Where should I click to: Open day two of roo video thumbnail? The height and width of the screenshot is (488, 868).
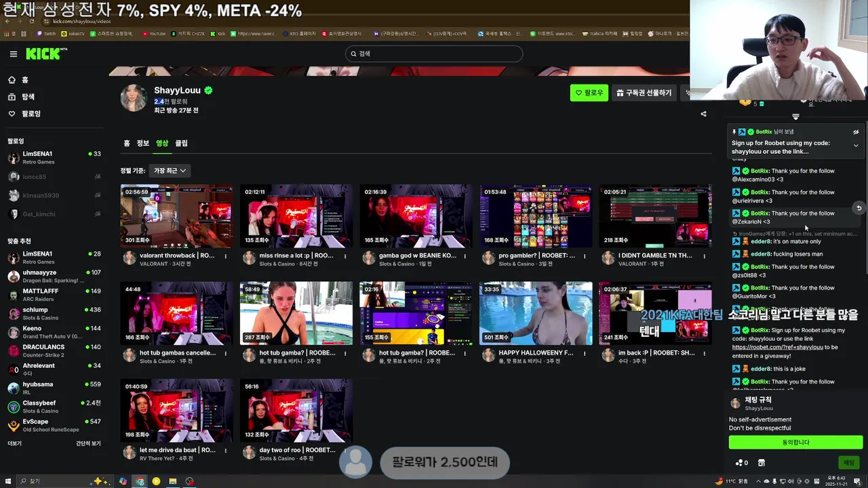pyautogui.click(x=296, y=411)
